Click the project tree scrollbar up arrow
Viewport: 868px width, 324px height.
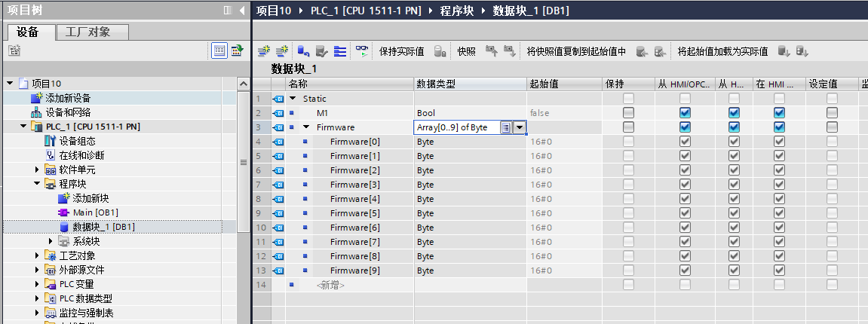(243, 83)
